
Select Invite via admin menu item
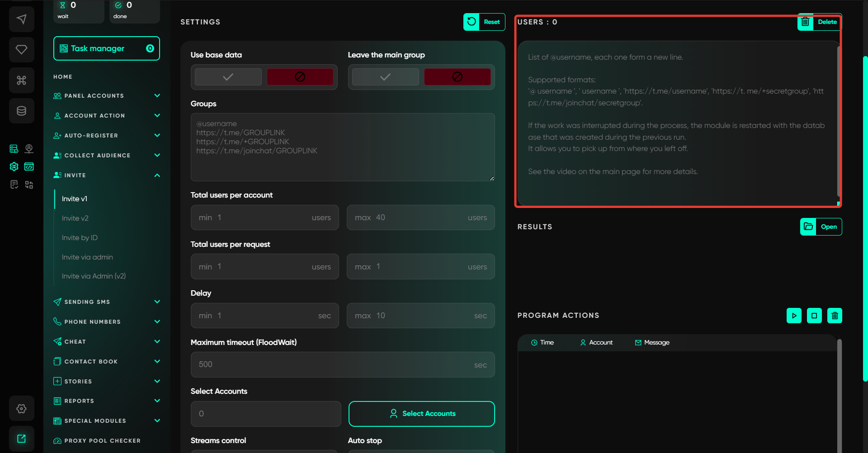point(87,257)
